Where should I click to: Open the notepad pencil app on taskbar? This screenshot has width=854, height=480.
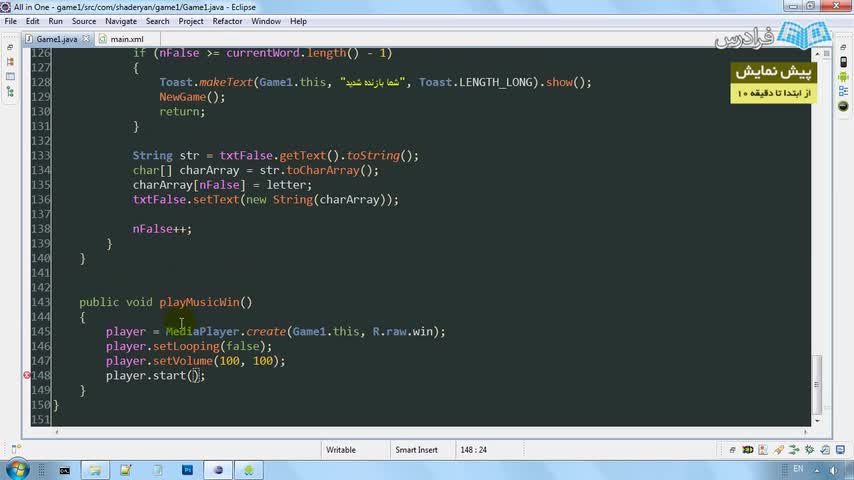tap(126, 470)
